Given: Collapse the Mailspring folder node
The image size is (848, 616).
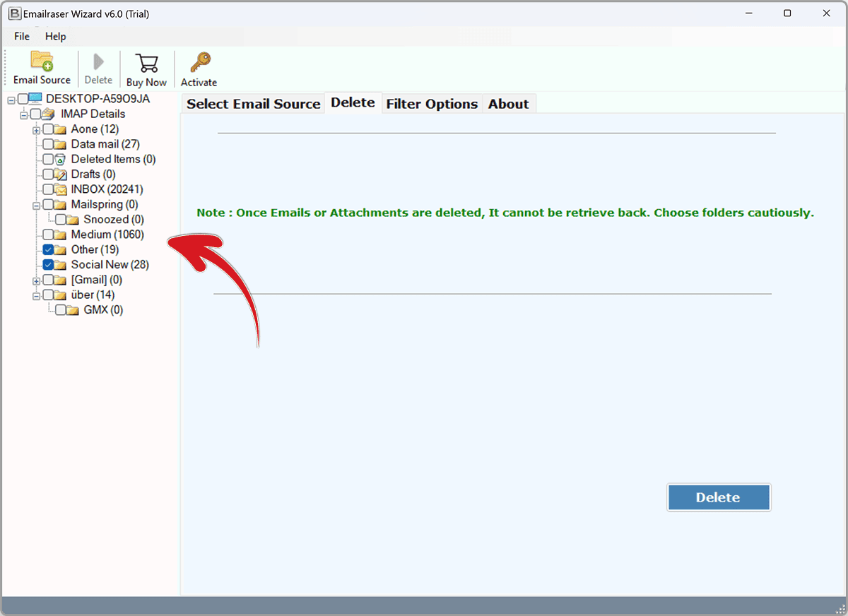Looking at the screenshot, I should 37,205.
